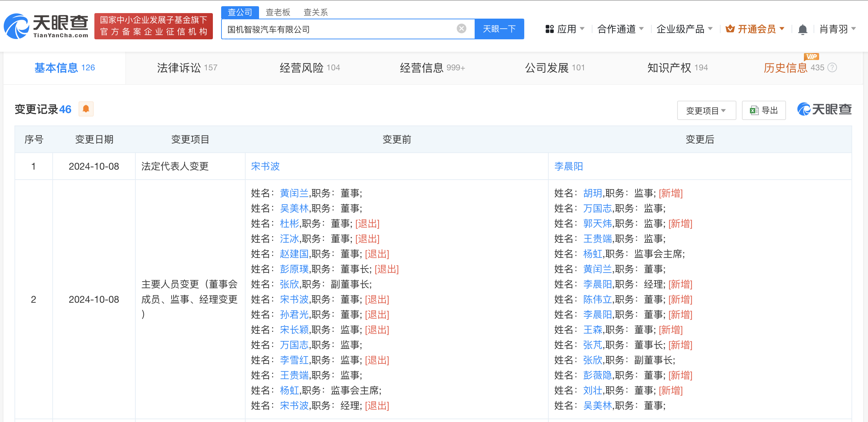Screen dimensions: 868x422
Task: Open 王森 director link
Action: tap(592, 330)
